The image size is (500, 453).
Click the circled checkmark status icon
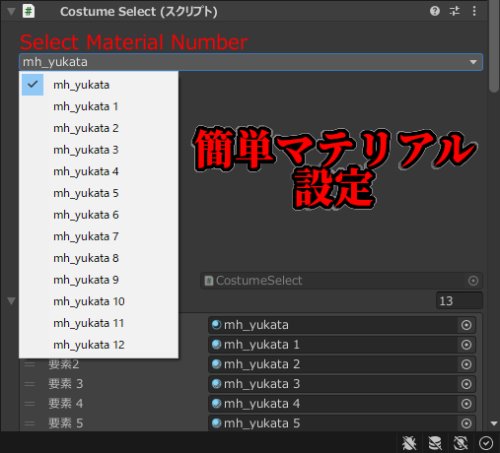point(486,443)
